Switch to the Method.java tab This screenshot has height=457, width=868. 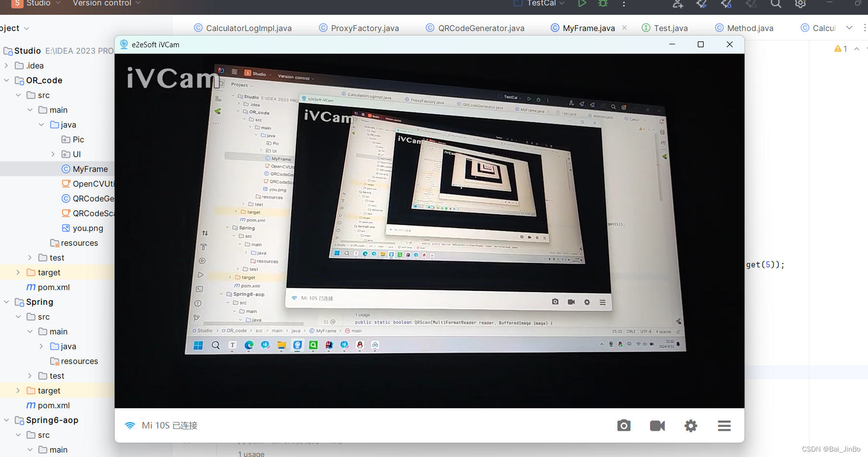pyautogui.click(x=744, y=28)
